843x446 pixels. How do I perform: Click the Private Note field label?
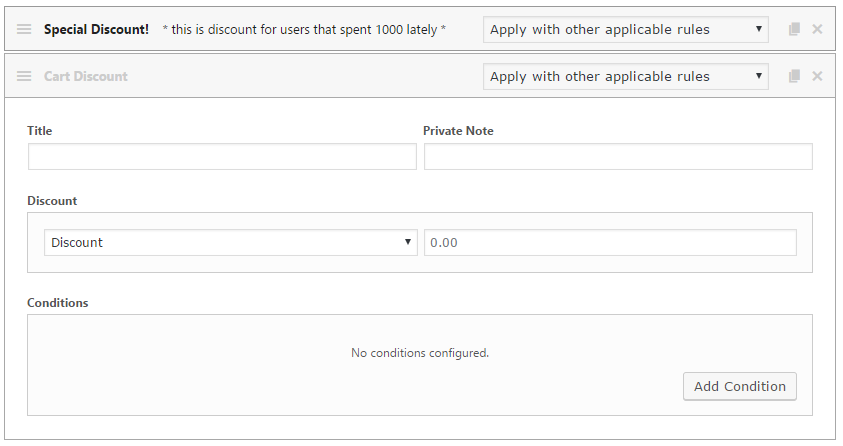click(458, 131)
